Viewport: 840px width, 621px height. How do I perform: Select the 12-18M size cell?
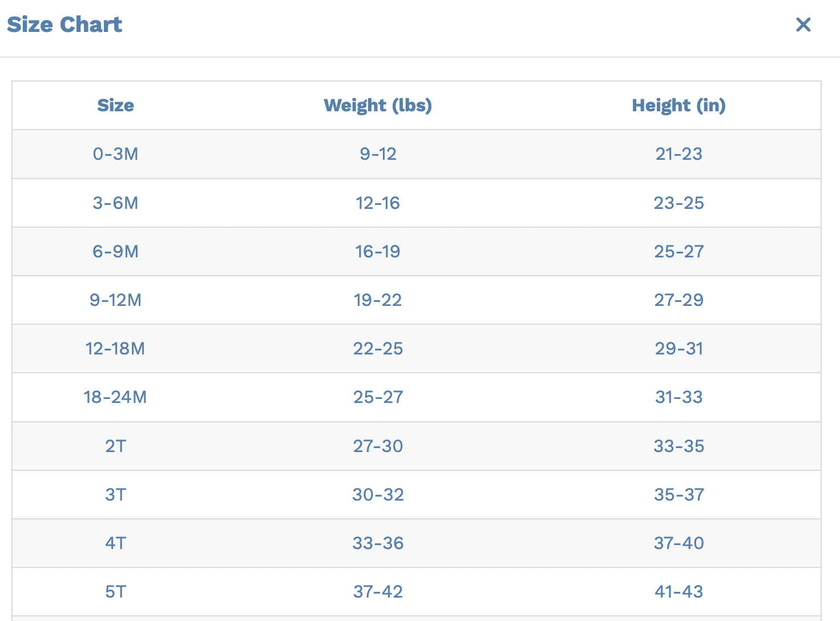(115, 349)
